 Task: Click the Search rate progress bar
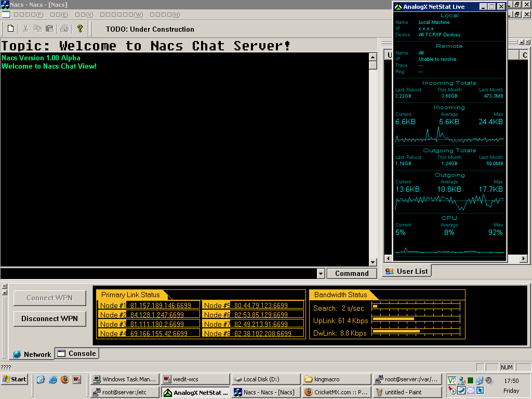416,307
